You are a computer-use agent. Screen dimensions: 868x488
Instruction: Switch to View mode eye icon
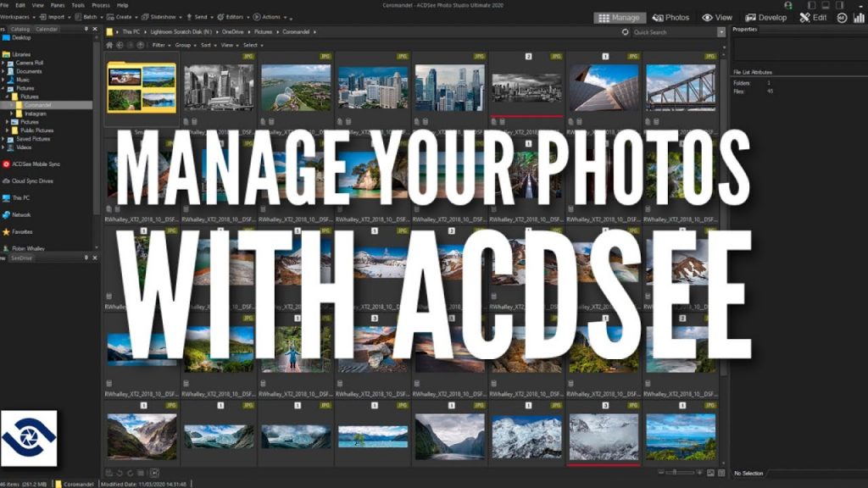click(x=708, y=18)
